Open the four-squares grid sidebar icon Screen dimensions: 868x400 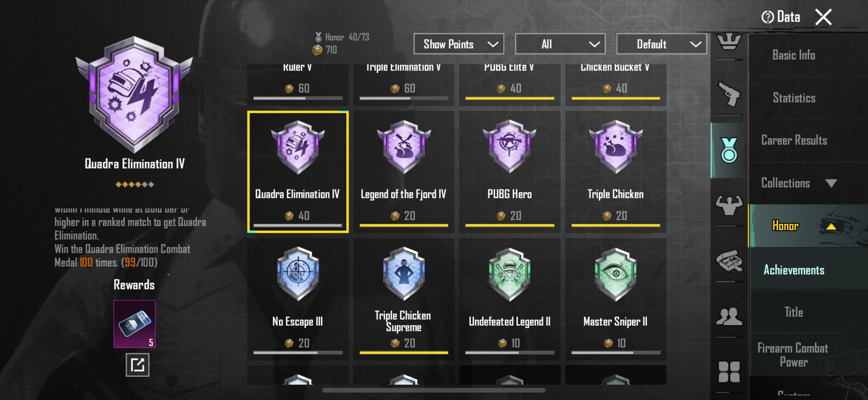pos(729,372)
